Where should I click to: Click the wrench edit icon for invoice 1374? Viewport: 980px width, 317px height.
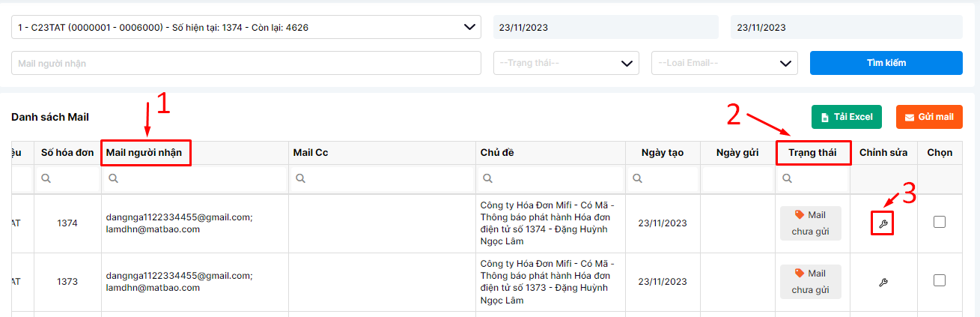883,223
